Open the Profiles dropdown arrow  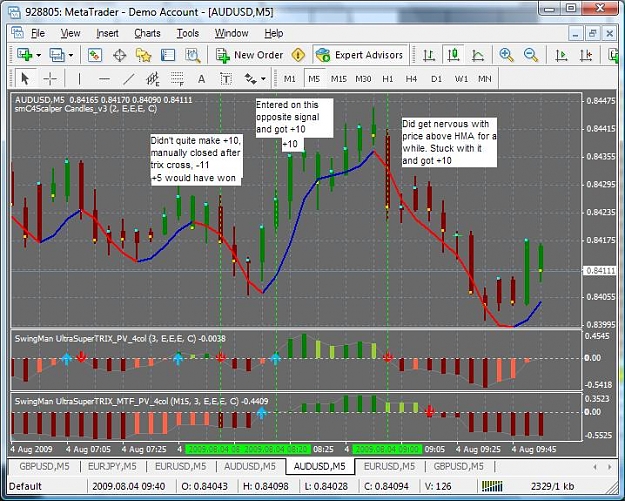click(71, 55)
